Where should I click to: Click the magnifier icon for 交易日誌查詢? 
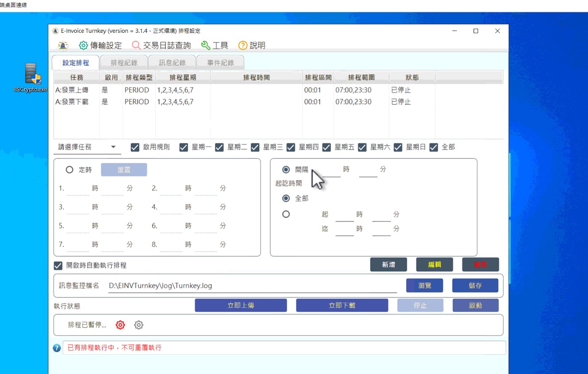pos(136,46)
